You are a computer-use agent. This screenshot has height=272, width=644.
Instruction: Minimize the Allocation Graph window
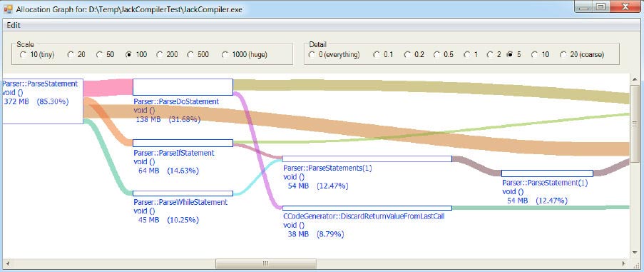583,6
